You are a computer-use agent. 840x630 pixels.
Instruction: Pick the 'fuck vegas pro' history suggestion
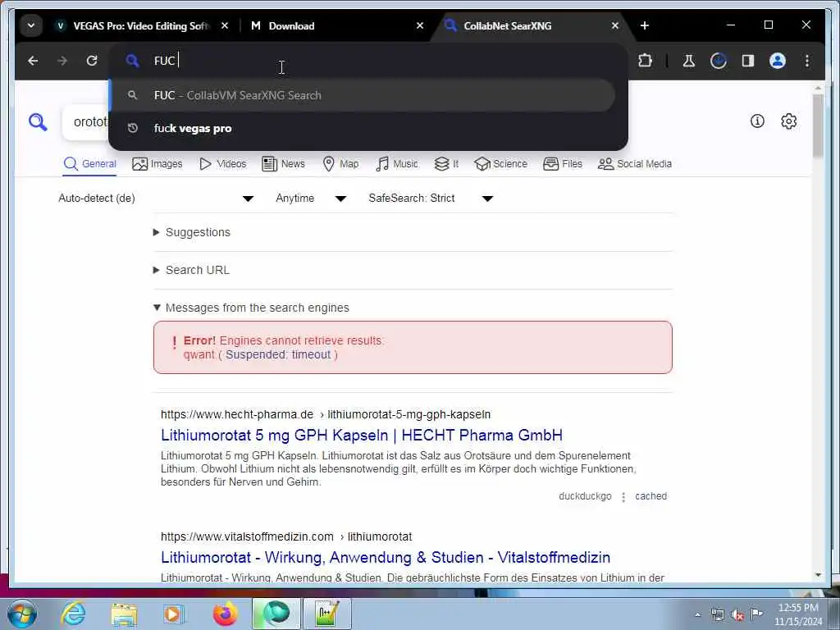click(362, 128)
